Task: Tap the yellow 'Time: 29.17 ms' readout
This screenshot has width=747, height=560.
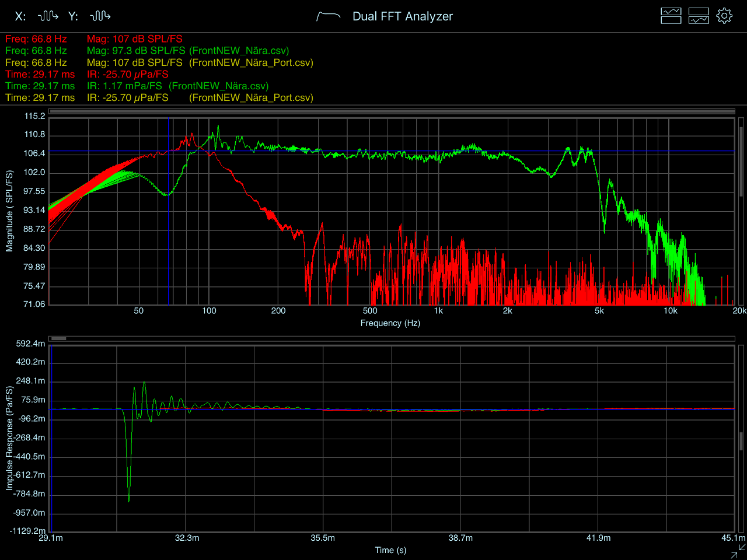Action: [40, 97]
